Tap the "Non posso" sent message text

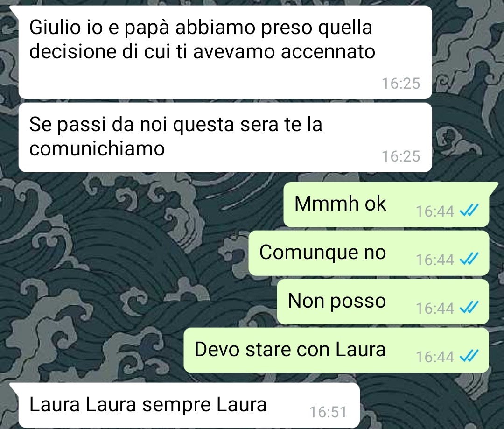click(x=337, y=301)
